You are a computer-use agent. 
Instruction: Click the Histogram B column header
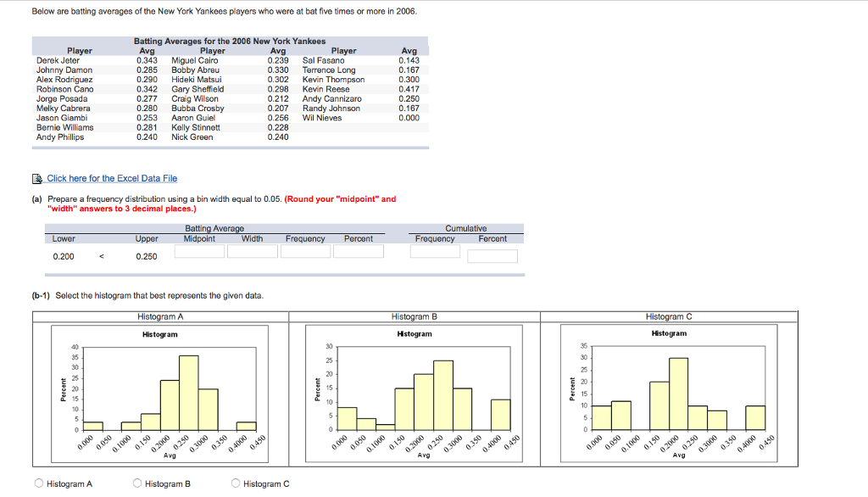[x=415, y=316]
